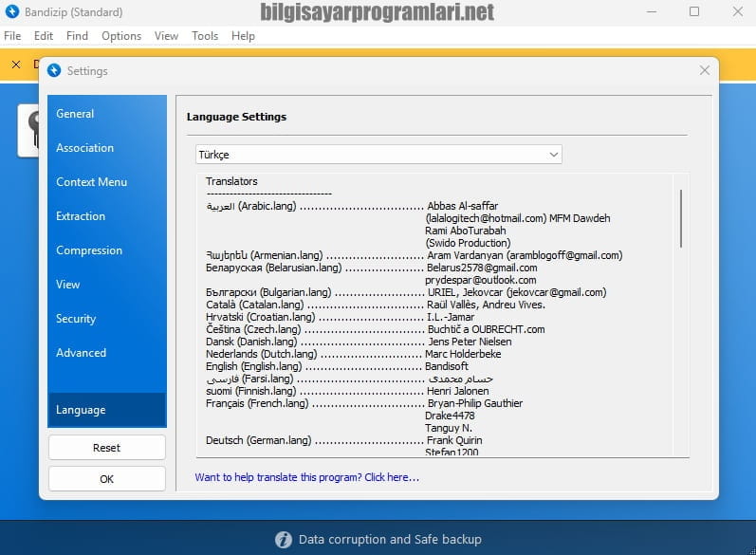Click the Belarusian.lang translator row
The width and height of the screenshot is (756, 555).
(x=371, y=268)
